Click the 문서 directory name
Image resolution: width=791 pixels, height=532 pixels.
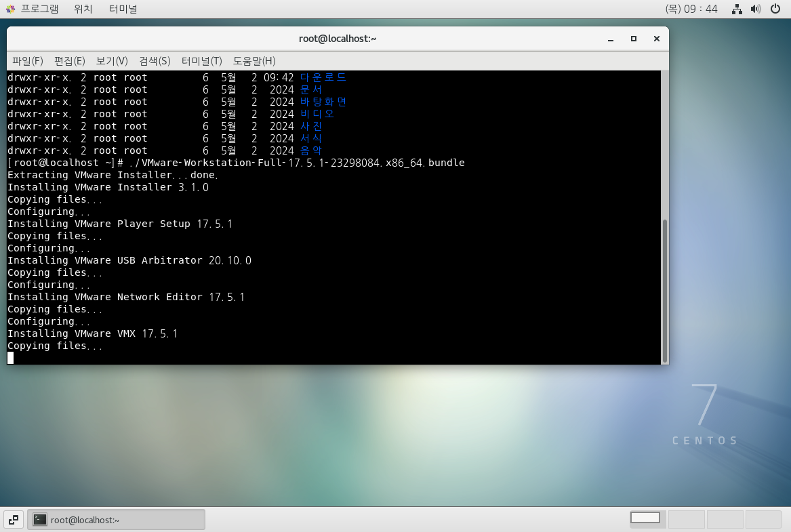310,89
